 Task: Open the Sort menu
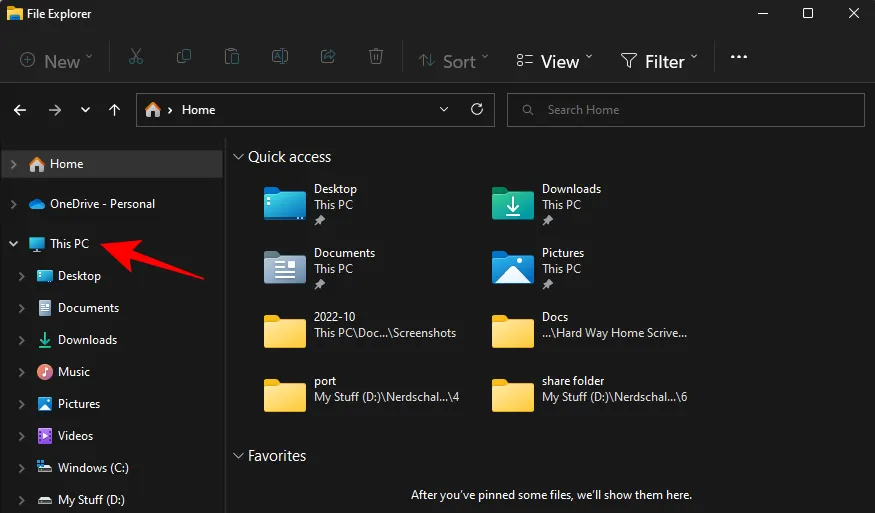click(x=453, y=61)
